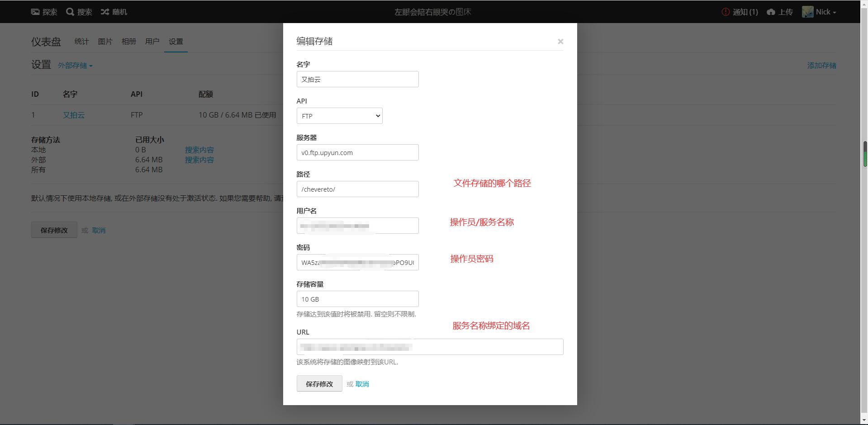Screen dimensions: 868x425
Task: Click into the 存储容量 field showing 10 GB
Action: [x=357, y=299]
